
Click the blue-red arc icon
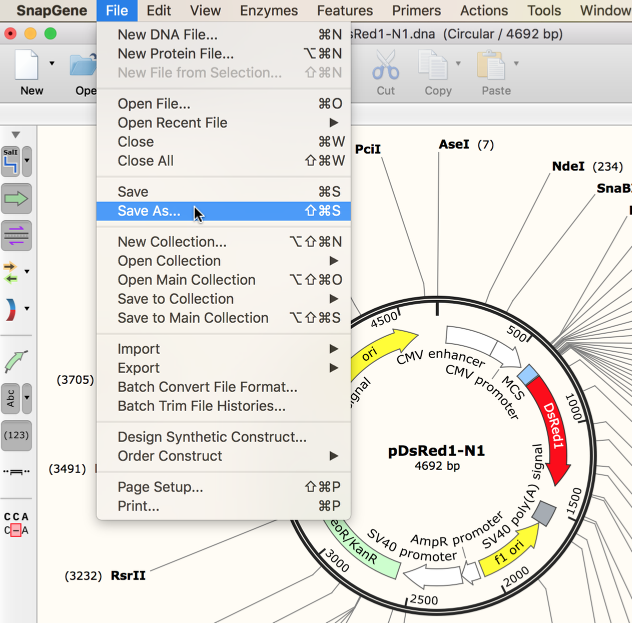pyautogui.click(x=11, y=309)
